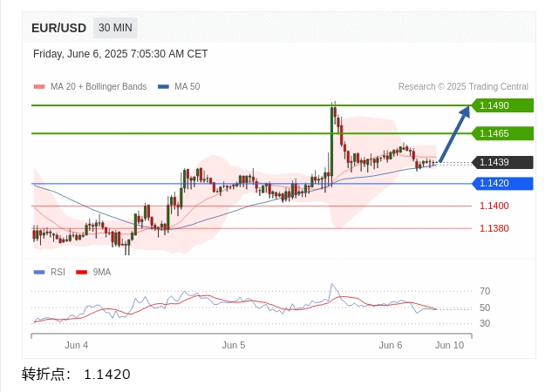Click the RSI legend swatch
Screen dimensions: 559x392
tap(39, 272)
